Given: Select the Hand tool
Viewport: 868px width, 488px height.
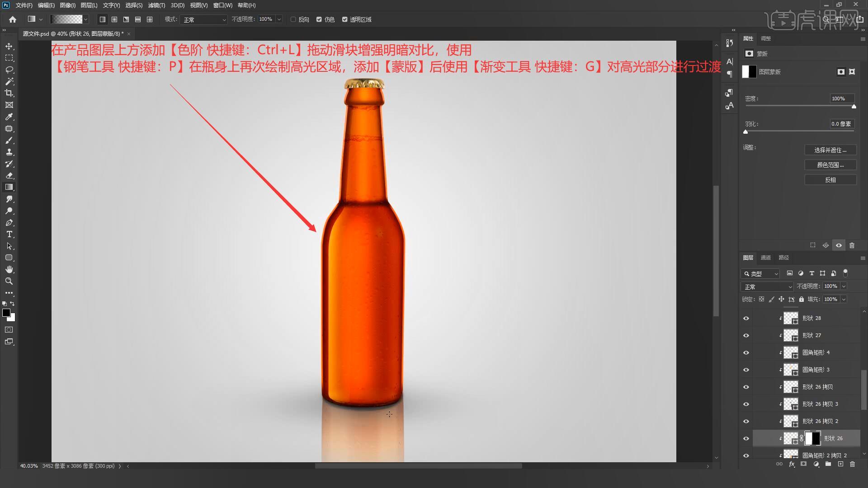Looking at the screenshot, I should (x=9, y=270).
